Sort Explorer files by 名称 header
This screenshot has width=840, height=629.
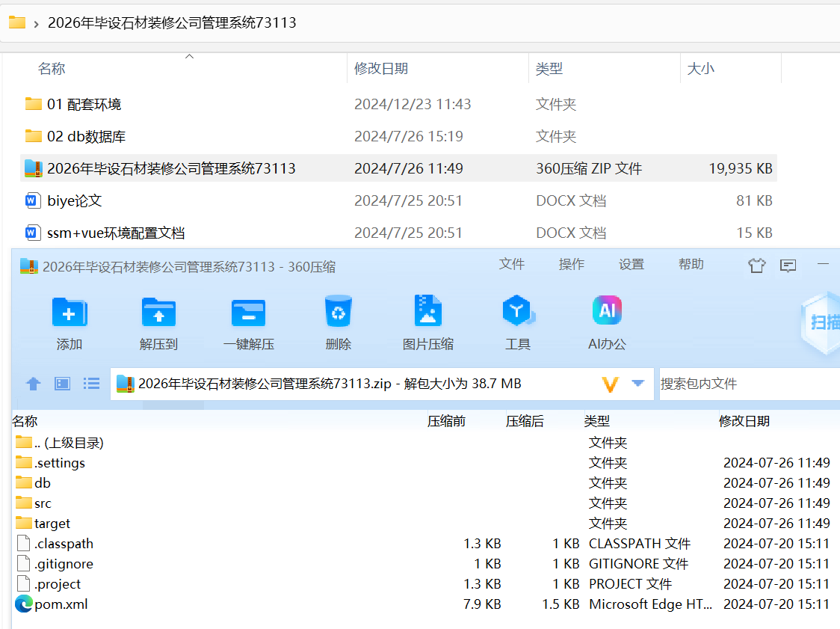coord(52,69)
